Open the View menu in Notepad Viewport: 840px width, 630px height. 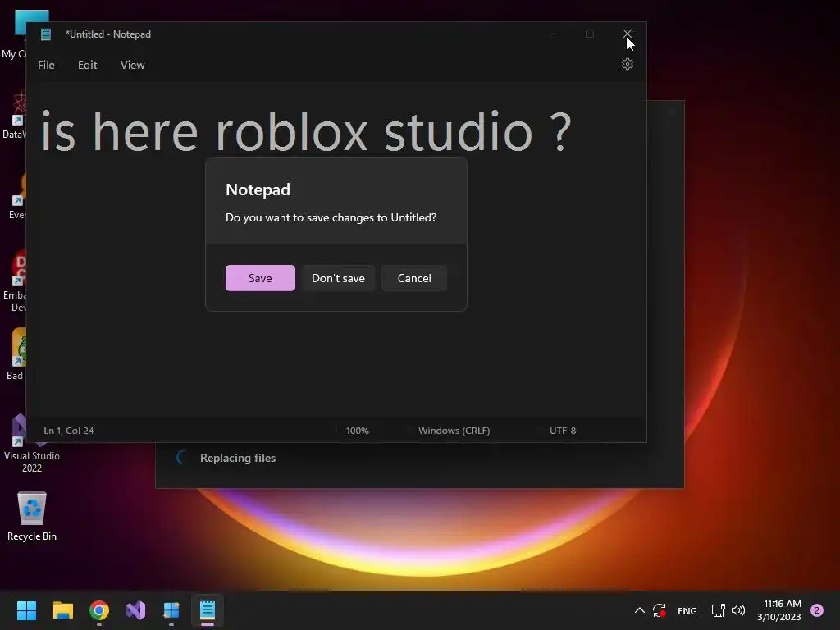pos(132,65)
